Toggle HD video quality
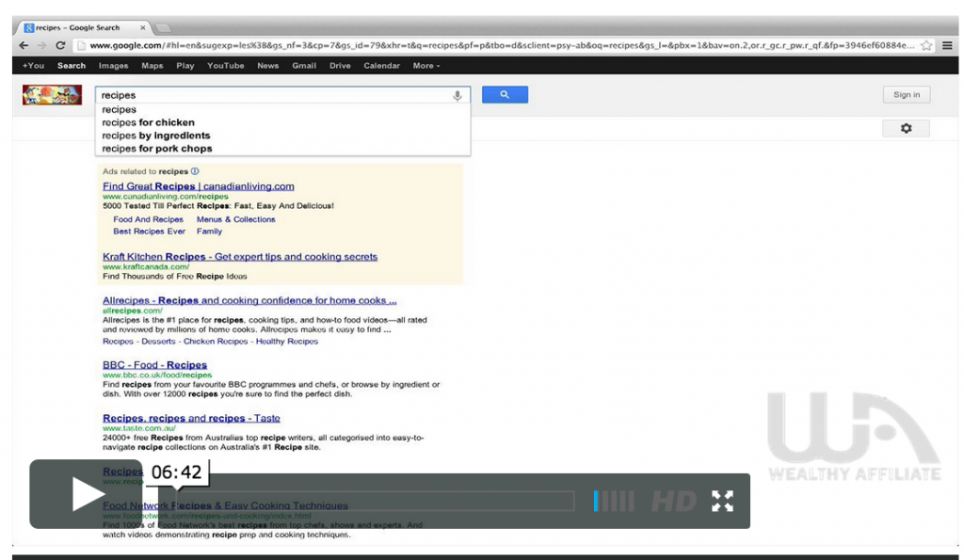The height and width of the screenshot is (560, 964). tap(674, 501)
